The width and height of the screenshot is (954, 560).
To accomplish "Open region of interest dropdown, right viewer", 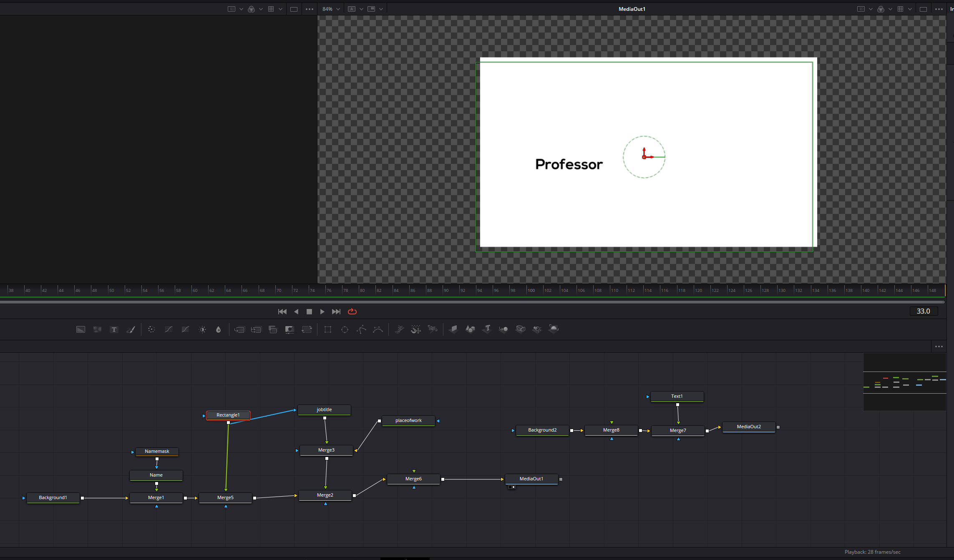I will pyautogui.click(x=871, y=9).
